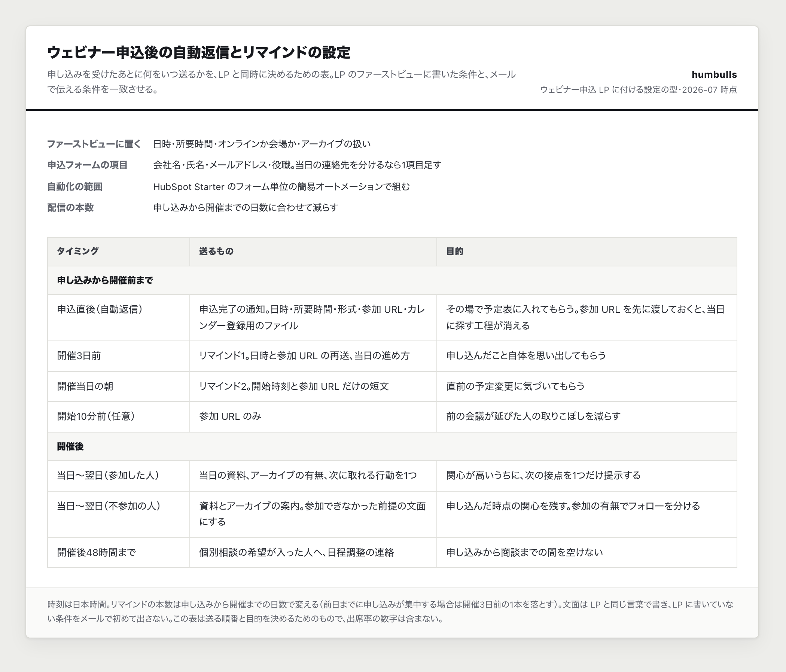Click the cell 開催3日前
Image resolution: width=786 pixels, height=672 pixels.
point(118,356)
